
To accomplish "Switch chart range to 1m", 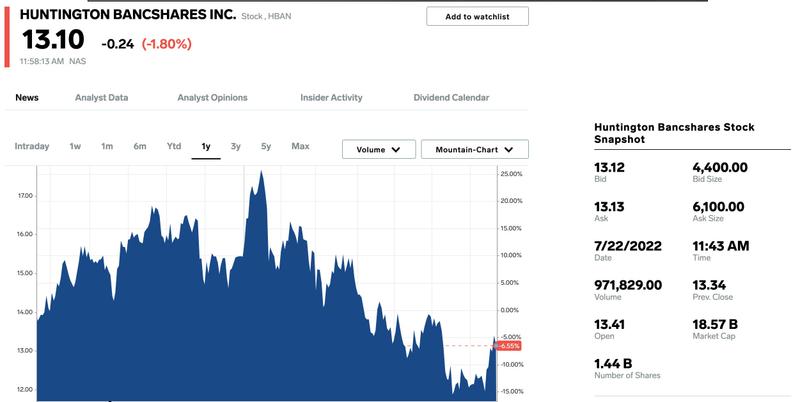I will [107, 146].
